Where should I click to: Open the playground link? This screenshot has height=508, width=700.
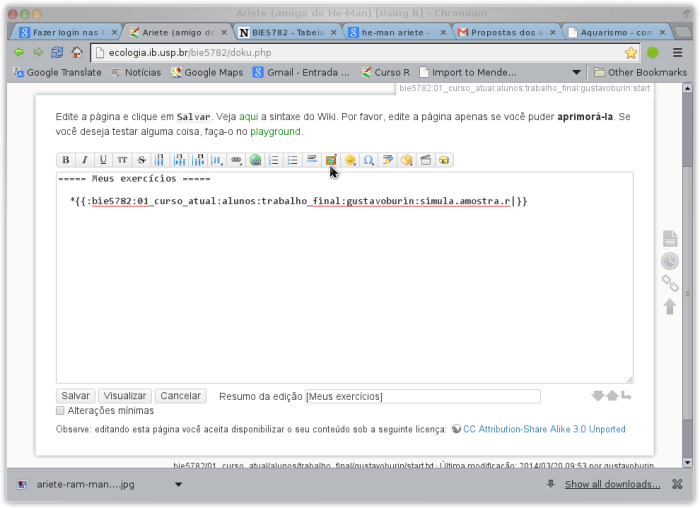pyautogui.click(x=275, y=131)
